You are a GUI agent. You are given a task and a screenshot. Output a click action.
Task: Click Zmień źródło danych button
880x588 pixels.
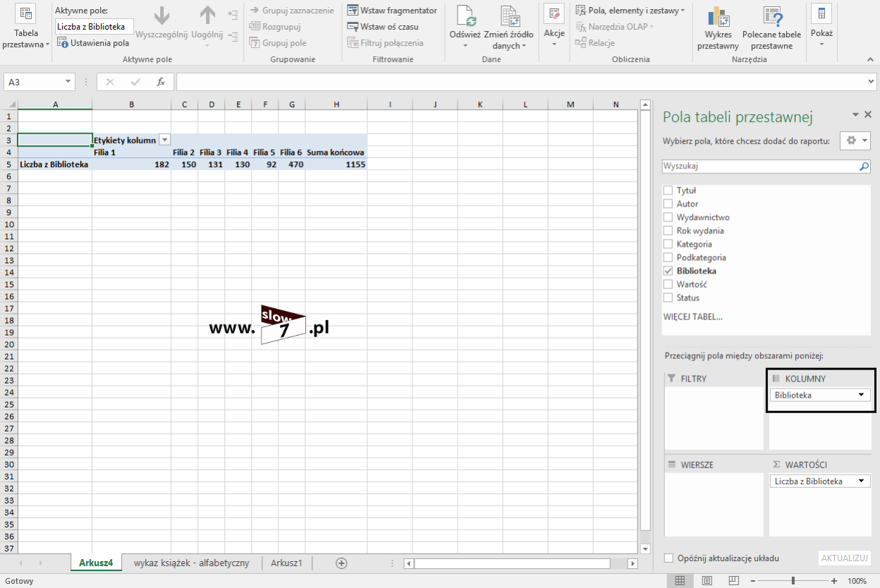[x=510, y=27]
